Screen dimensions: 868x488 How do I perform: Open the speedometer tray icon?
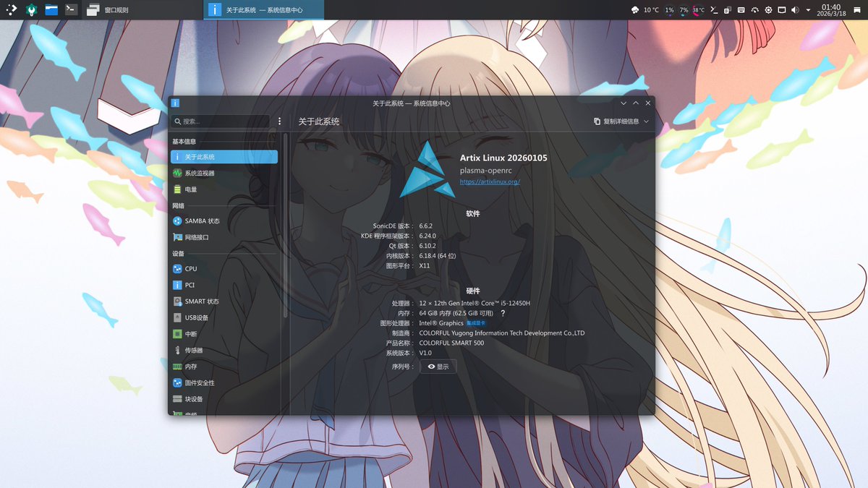tap(754, 10)
